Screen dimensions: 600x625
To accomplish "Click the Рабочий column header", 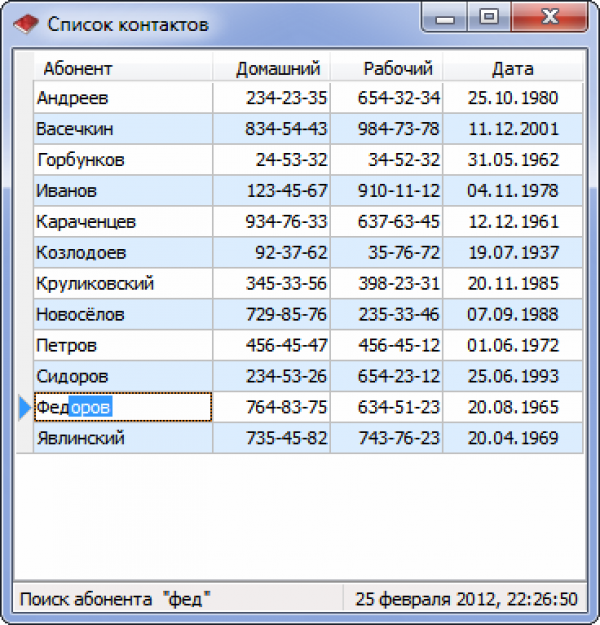I will click(387, 68).
